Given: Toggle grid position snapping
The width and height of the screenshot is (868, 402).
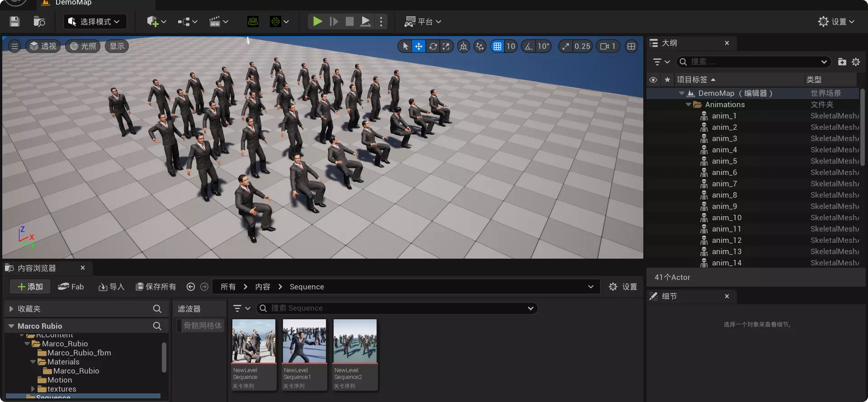Looking at the screenshot, I should [x=497, y=46].
